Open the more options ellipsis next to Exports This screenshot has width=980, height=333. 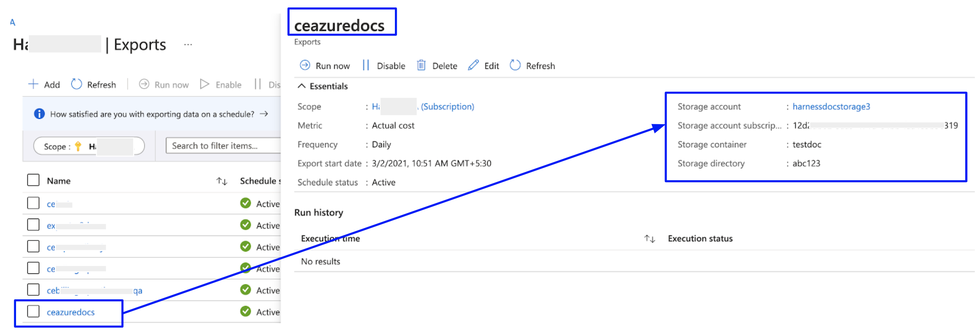pos(188,45)
